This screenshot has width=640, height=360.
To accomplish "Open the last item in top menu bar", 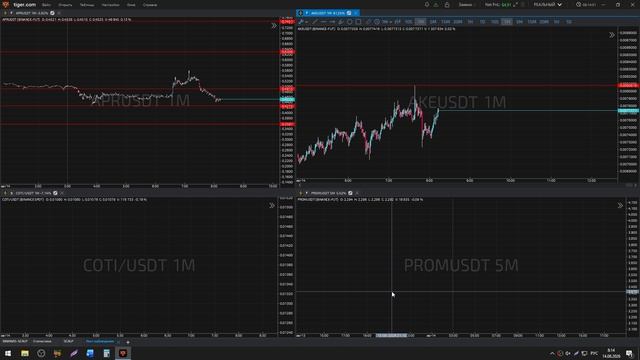I will tap(150, 5).
